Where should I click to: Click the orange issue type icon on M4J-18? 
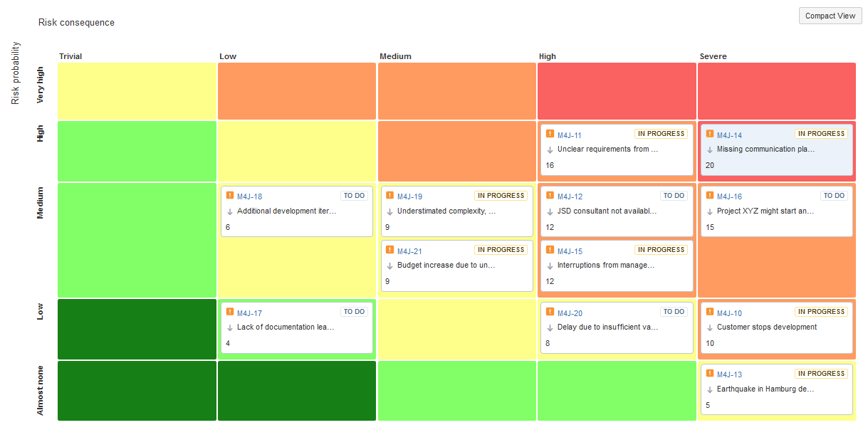coord(230,196)
